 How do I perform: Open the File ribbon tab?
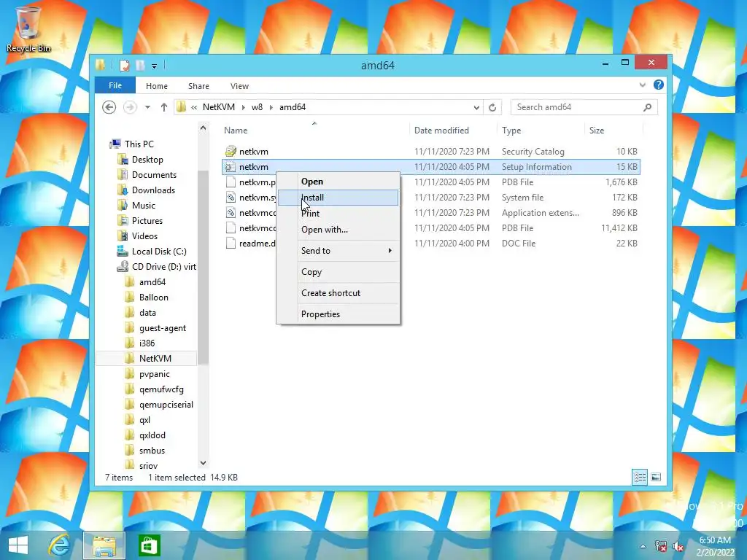click(115, 86)
